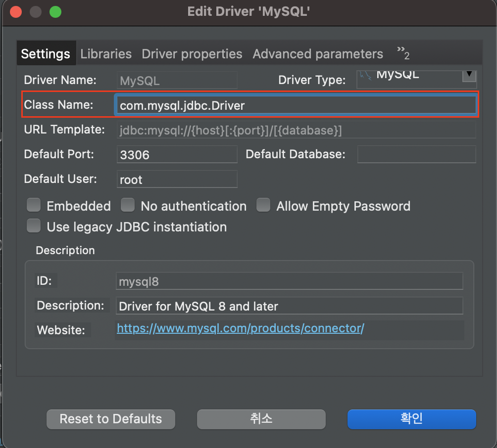
Task: Open the mysql.com connector website link
Action: tap(241, 328)
